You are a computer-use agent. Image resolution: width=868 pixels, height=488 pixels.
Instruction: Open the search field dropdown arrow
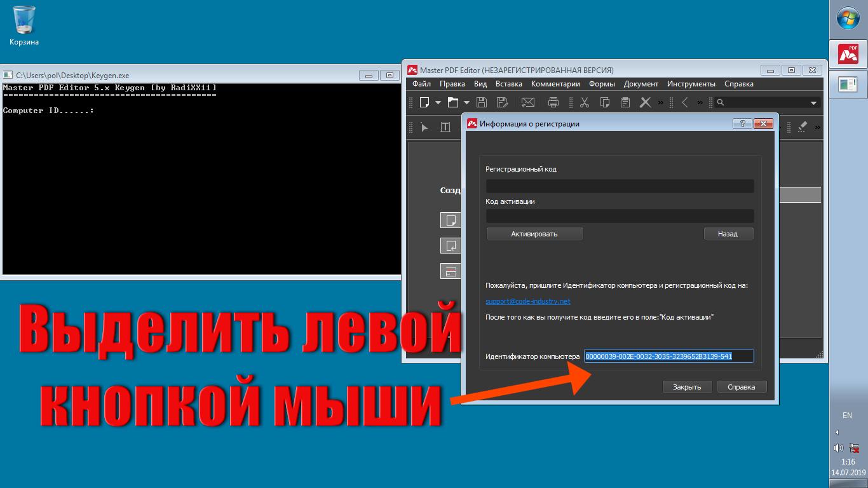click(x=813, y=103)
